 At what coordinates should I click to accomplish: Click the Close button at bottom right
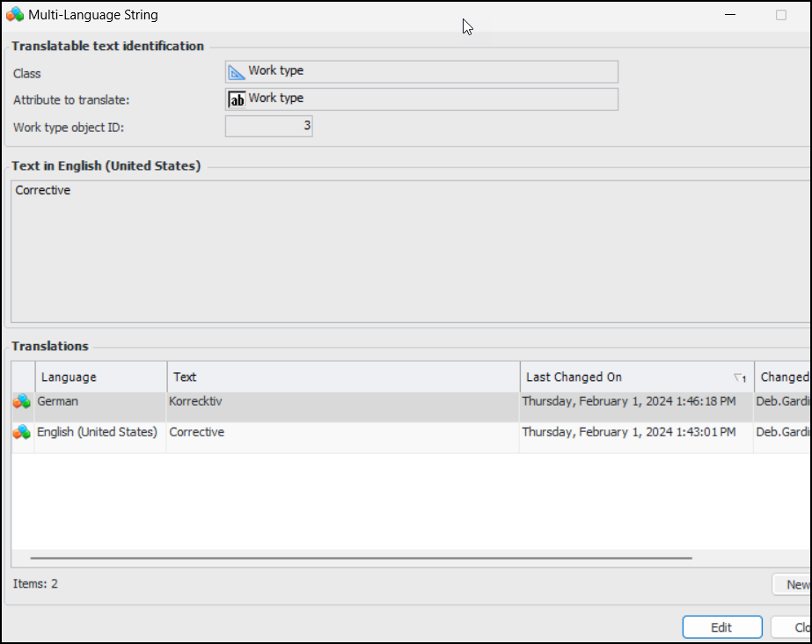point(792,627)
